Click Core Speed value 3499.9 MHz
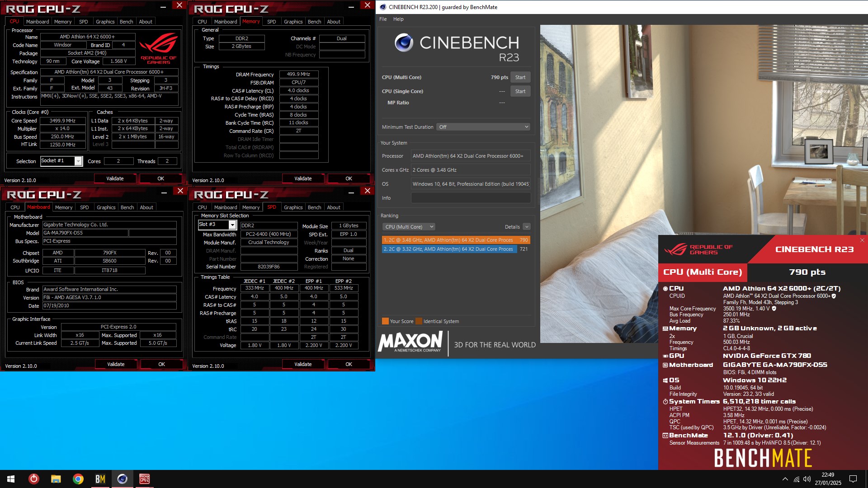 coord(63,121)
